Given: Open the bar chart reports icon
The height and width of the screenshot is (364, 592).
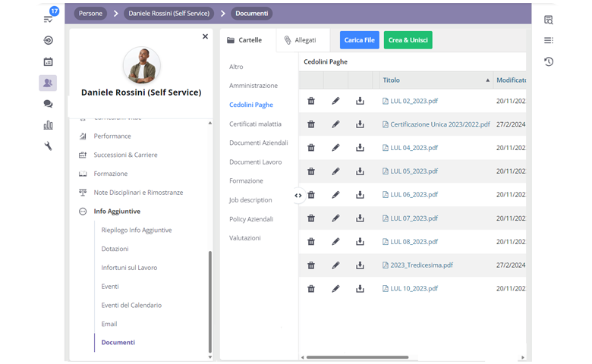Looking at the screenshot, I should tap(48, 125).
